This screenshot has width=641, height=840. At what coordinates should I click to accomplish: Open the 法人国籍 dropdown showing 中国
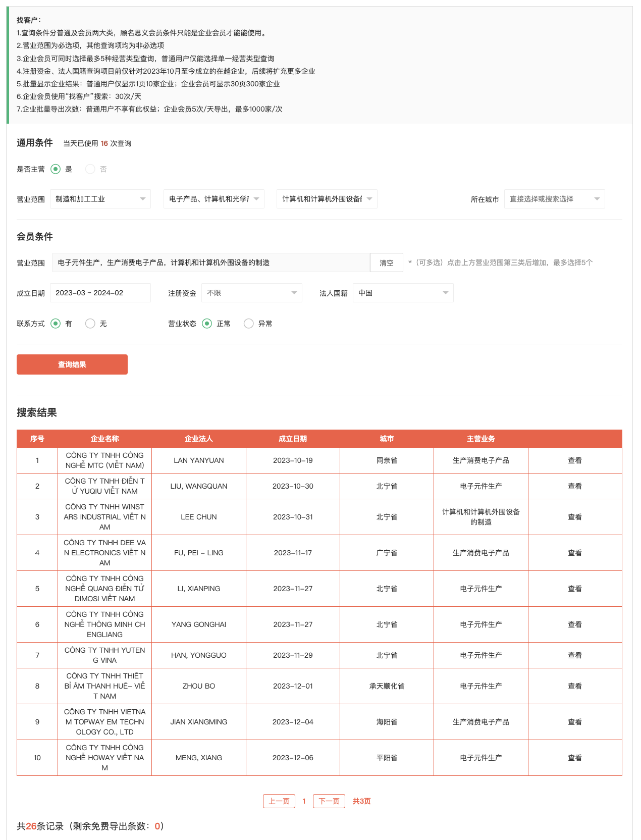pos(403,293)
